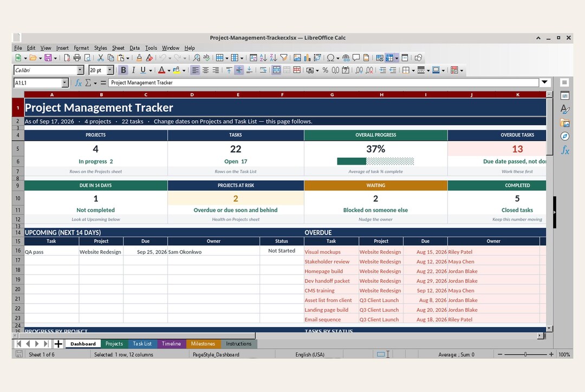
Task: Expand the formula bar
Action: coord(545,82)
